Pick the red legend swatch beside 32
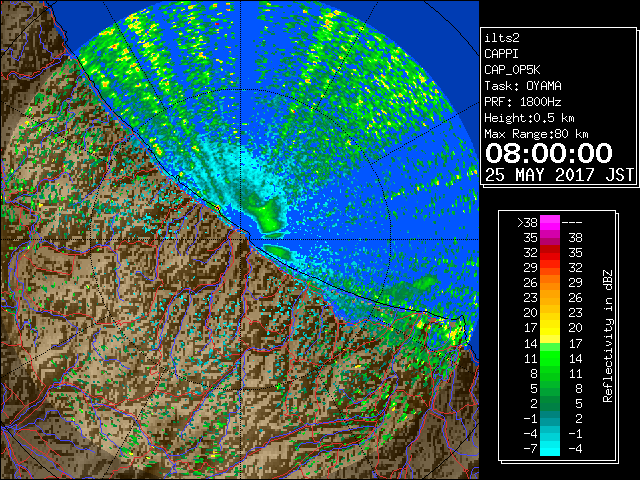This screenshot has width=640, height=480. [550, 253]
